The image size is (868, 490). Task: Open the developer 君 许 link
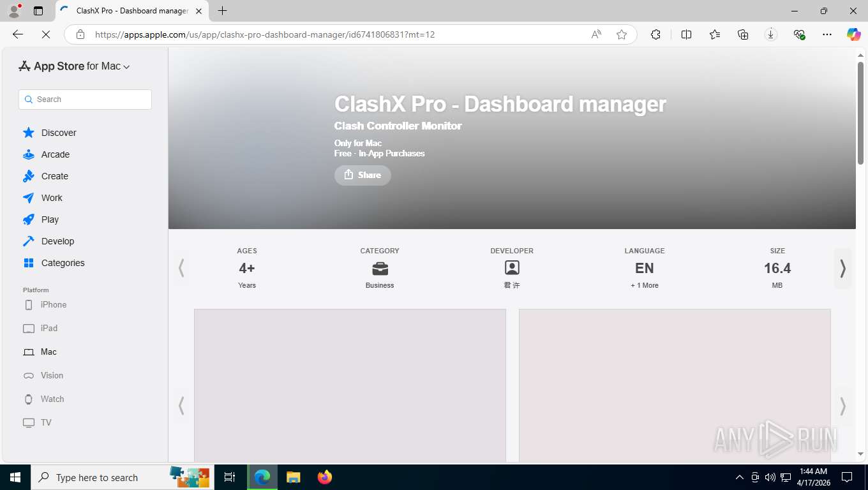pos(512,285)
